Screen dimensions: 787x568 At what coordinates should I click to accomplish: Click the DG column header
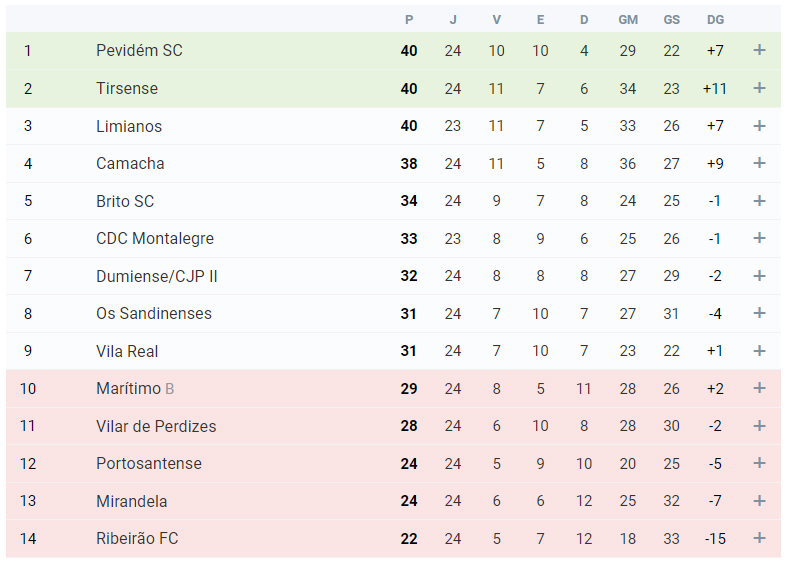(715, 20)
